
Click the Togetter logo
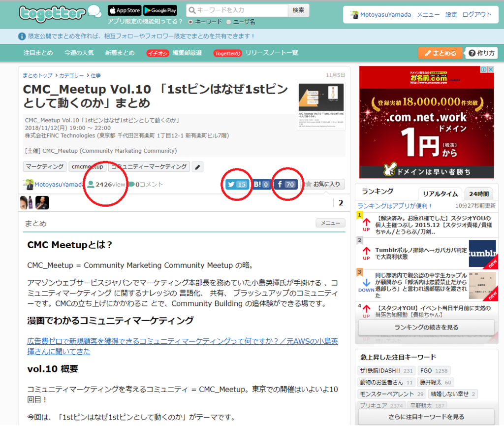click(x=60, y=13)
